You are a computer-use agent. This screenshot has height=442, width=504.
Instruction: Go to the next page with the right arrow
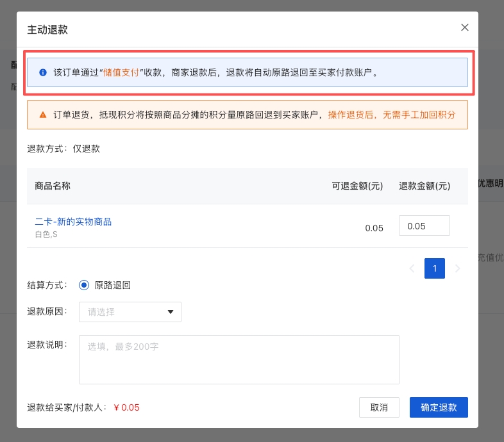tap(457, 268)
